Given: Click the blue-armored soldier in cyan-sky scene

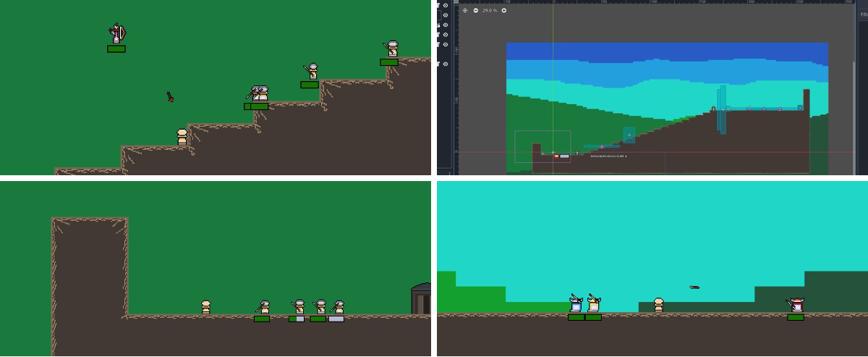Looking at the screenshot, I should pos(576,304).
